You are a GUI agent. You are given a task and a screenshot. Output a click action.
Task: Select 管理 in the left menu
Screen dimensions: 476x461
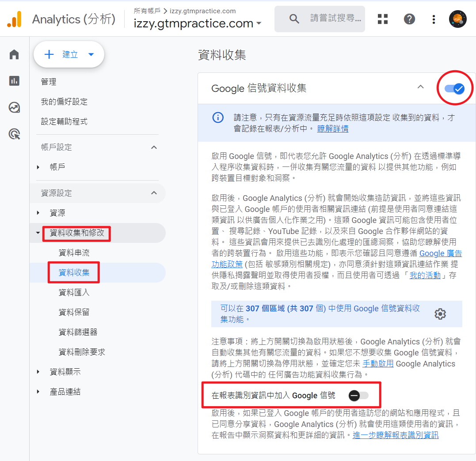(x=49, y=81)
